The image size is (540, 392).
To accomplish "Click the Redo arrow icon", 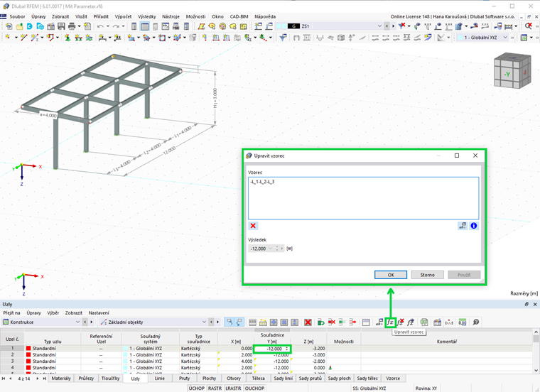I will [116, 26].
